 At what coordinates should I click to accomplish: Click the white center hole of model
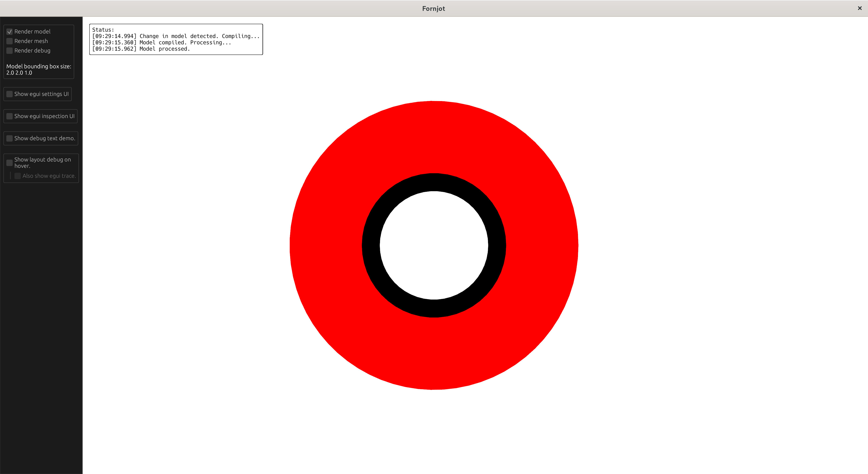pyautogui.click(x=434, y=245)
